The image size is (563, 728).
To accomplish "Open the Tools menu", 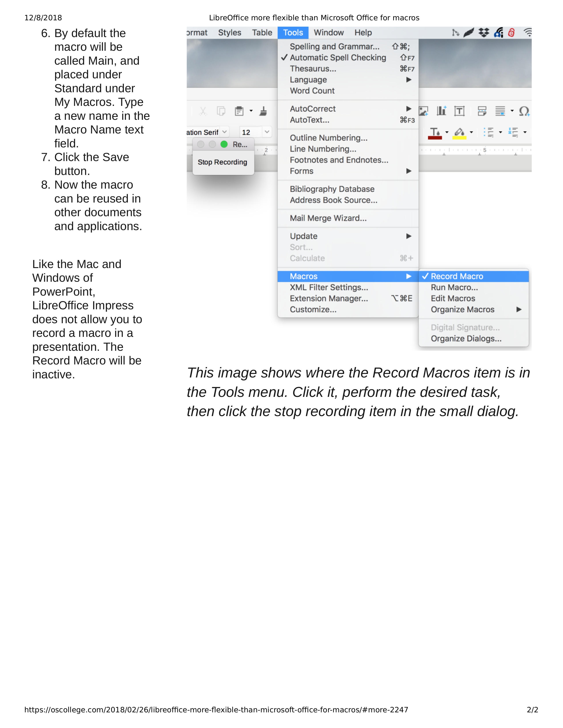I will coord(293,33).
